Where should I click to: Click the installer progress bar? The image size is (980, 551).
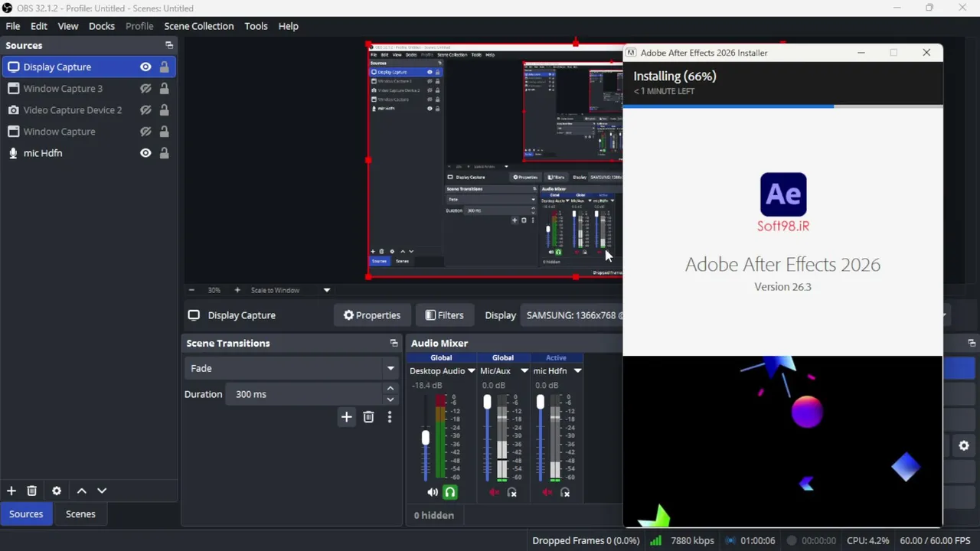click(x=783, y=106)
